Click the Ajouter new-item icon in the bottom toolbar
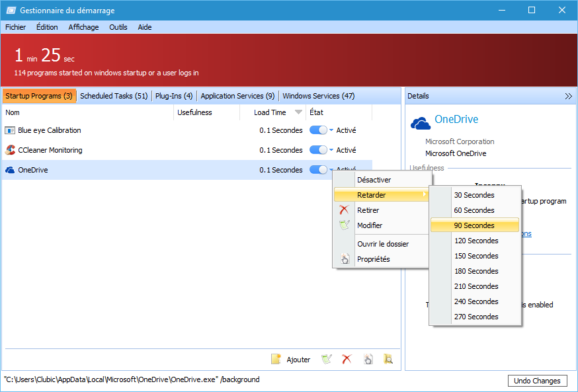 [276, 360]
